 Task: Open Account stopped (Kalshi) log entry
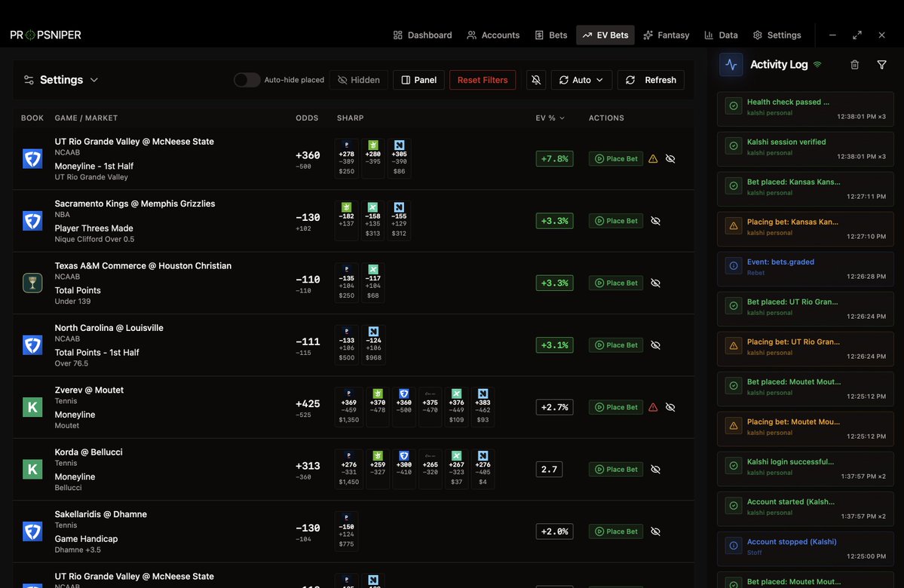pos(805,549)
